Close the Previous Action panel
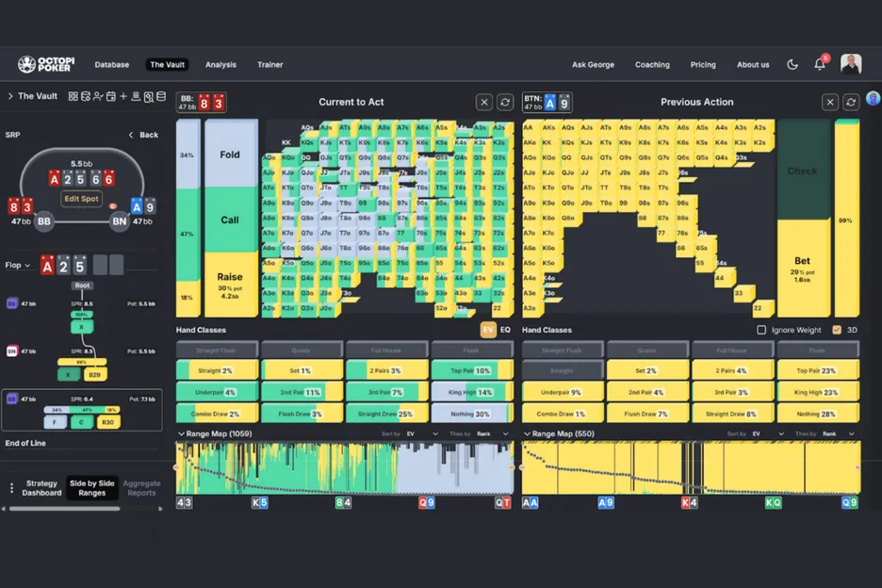This screenshot has width=882, height=588. pos(829,102)
